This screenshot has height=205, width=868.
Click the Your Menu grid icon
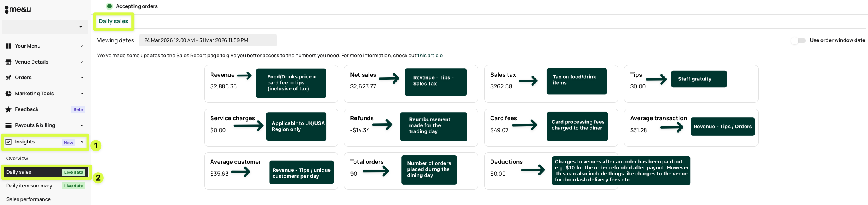click(x=8, y=46)
